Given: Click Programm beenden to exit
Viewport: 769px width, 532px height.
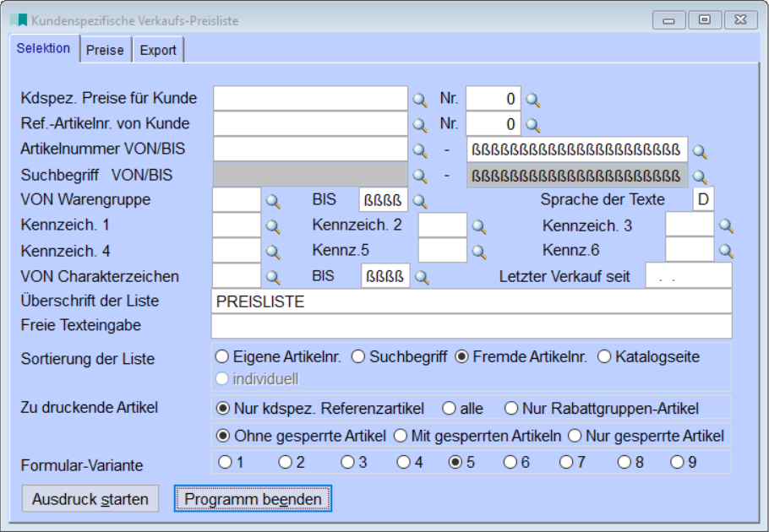Looking at the screenshot, I should [251, 498].
